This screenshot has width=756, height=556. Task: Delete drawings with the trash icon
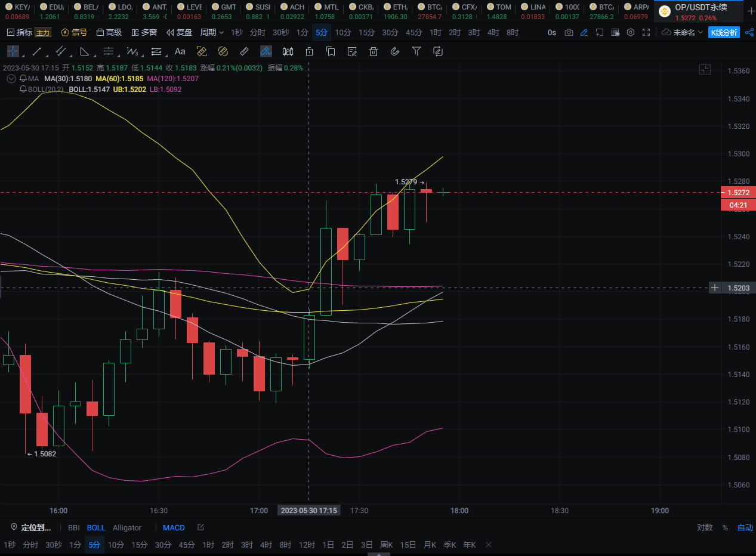(x=374, y=51)
